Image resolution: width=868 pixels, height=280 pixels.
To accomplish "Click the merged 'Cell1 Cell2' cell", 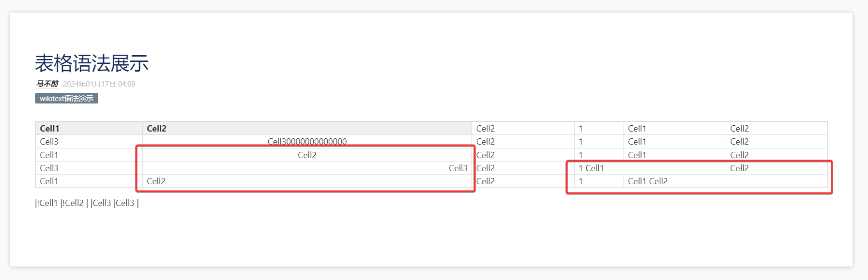I will click(x=726, y=181).
